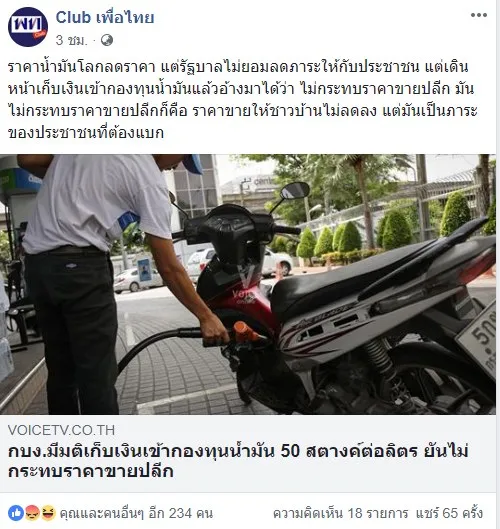Open headline กบง.มีมติเก็บเงินเข้ากองทุนน้ำมัน article

pyautogui.click(x=238, y=461)
